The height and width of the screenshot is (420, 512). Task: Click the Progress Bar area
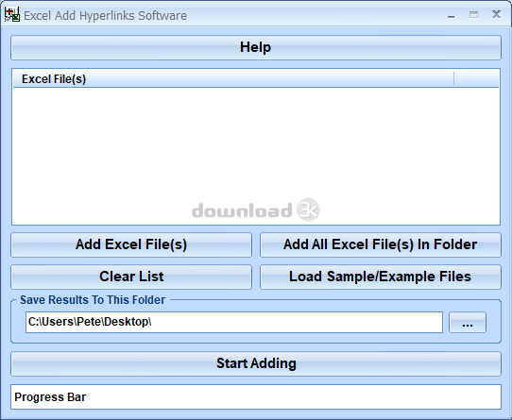[x=256, y=396]
